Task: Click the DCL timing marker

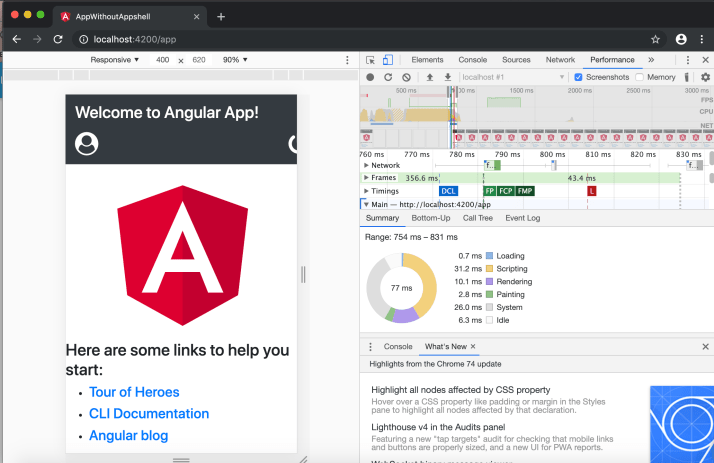Action: (x=449, y=191)
